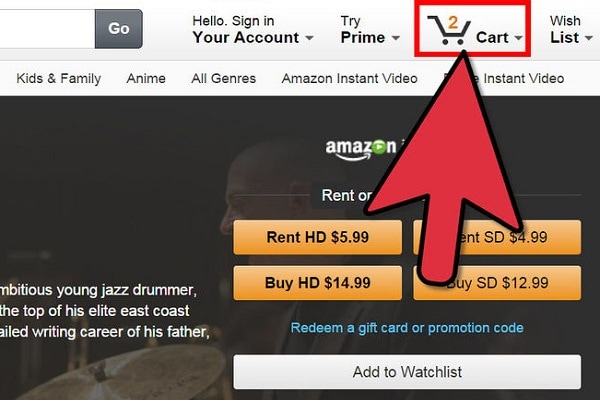600x400 pixels.
Task: Rent the movie in HD for $5.99
Action: (x=318, y=237)
